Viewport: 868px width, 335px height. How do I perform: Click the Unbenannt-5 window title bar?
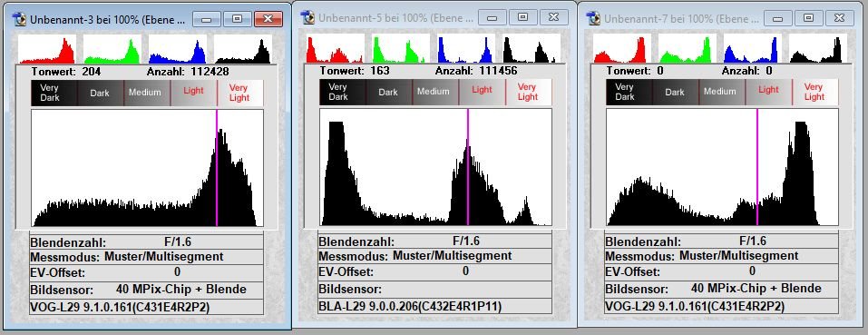pos(387,18)
